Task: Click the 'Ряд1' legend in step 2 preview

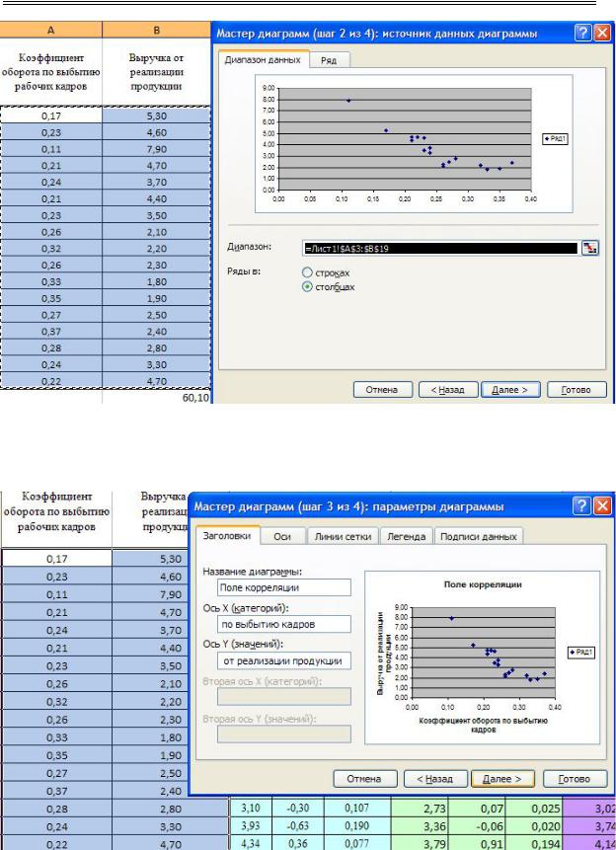Action: point(555,139)
